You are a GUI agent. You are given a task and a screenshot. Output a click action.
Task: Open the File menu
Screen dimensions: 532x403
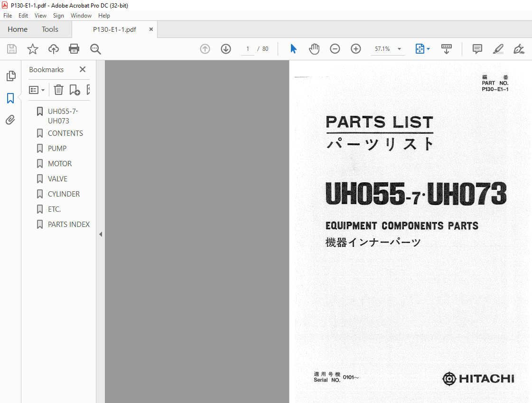(x=8, y=16)
